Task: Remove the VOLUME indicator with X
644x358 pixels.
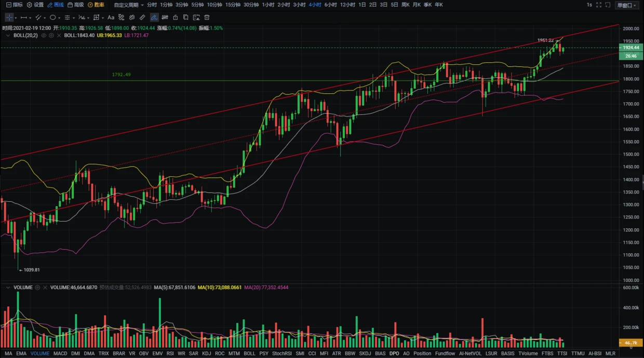Action: [x=45, y=287]
